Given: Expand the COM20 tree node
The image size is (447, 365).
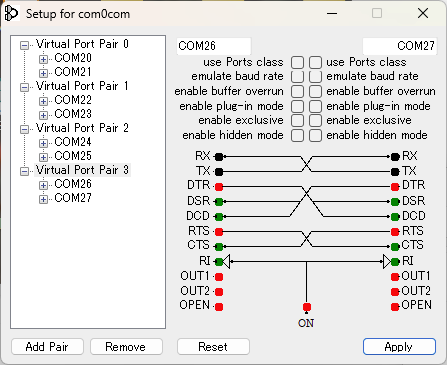Looking at the screenshot, I should (43, 59).
